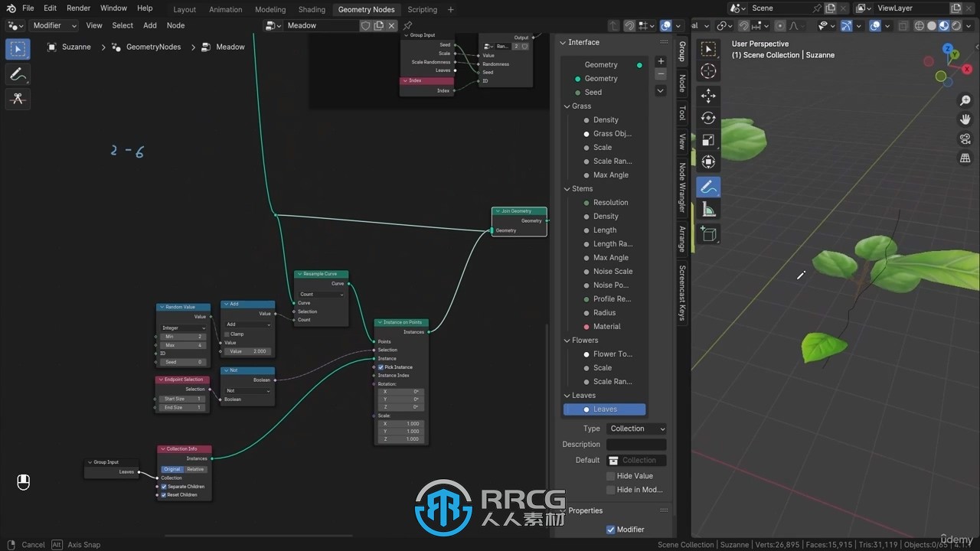
Task: Open Not operation dropdown on Not node
Action: pos(247,390)
